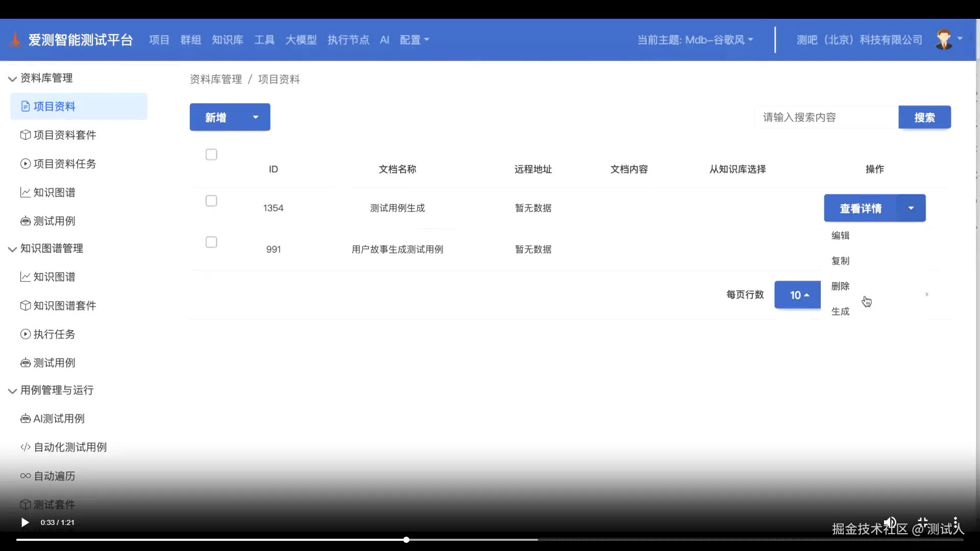Select 生成 from the open action menu
The width and height of the screenshot is (980, 551).
coord(840,311)
